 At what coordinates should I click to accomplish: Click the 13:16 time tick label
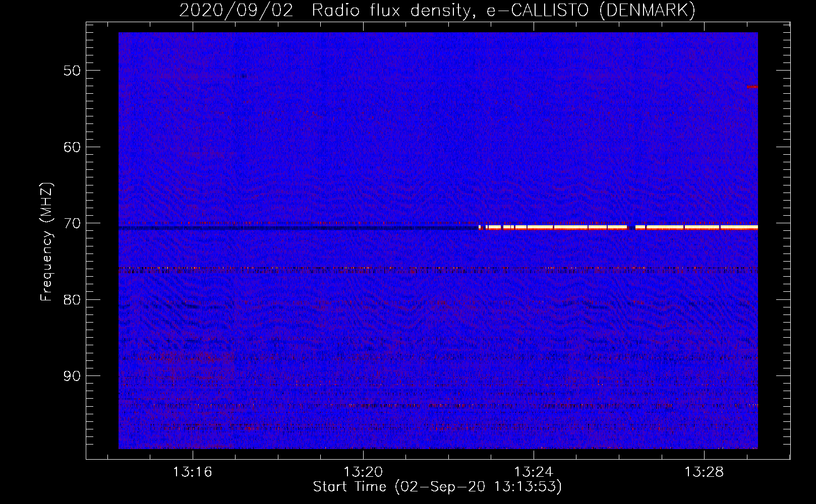coord(193,472)
